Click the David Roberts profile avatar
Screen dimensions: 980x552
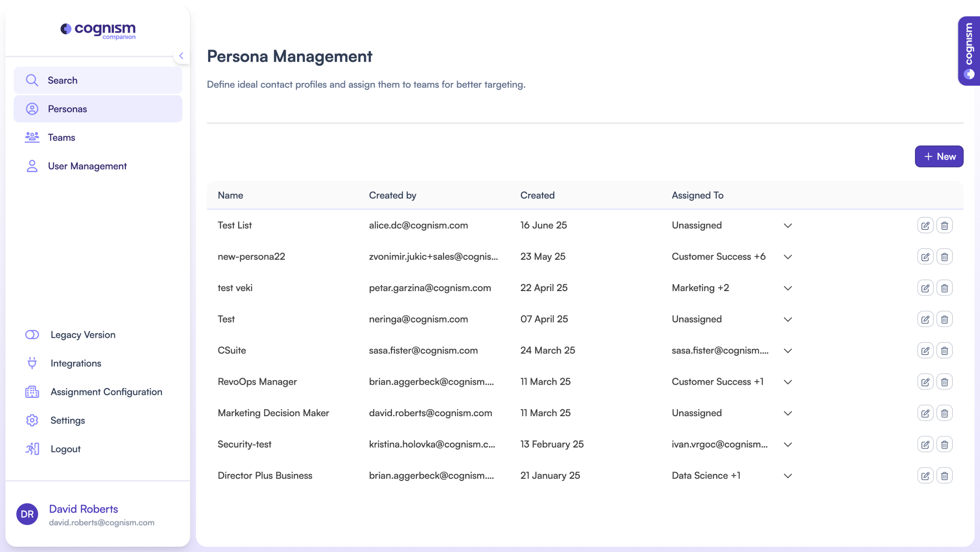click(x=27, y=514)
